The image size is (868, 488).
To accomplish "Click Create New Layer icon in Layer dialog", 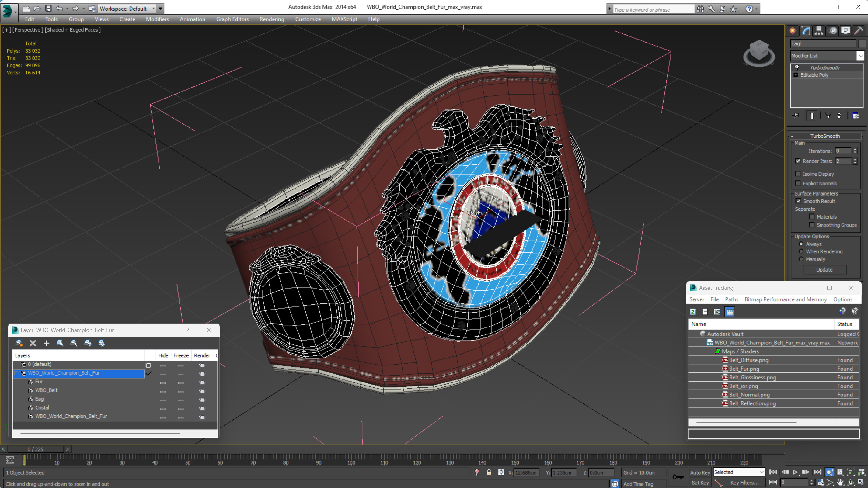I will point(19,343).
